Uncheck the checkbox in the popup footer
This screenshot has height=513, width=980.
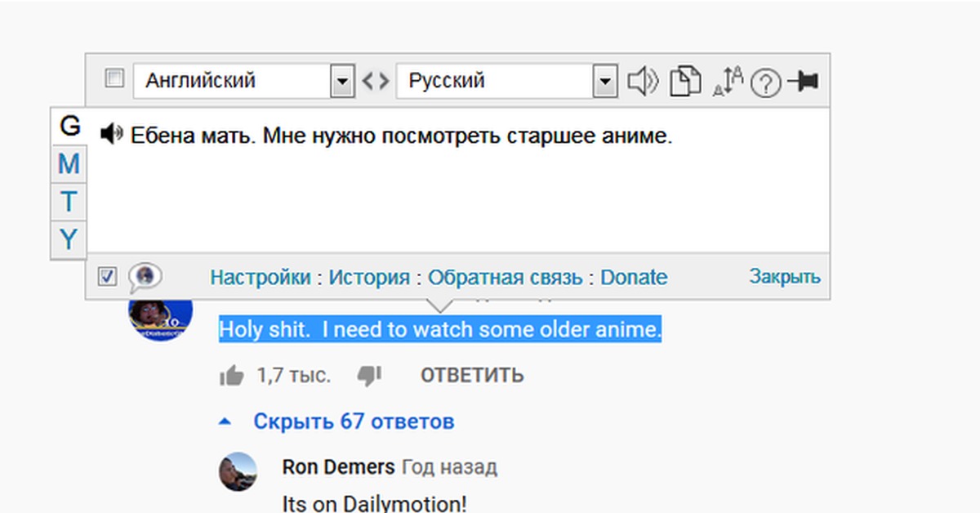coord(107,277)
